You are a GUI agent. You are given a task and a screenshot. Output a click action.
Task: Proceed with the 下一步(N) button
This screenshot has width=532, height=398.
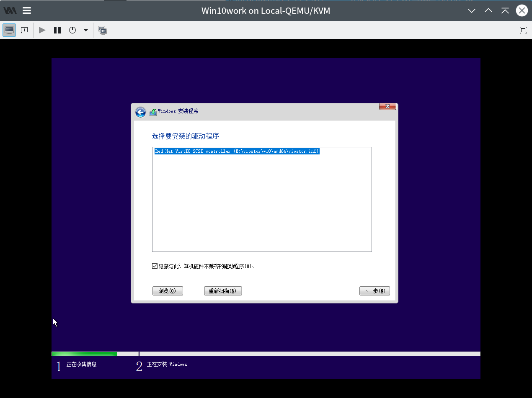[374, 291]
